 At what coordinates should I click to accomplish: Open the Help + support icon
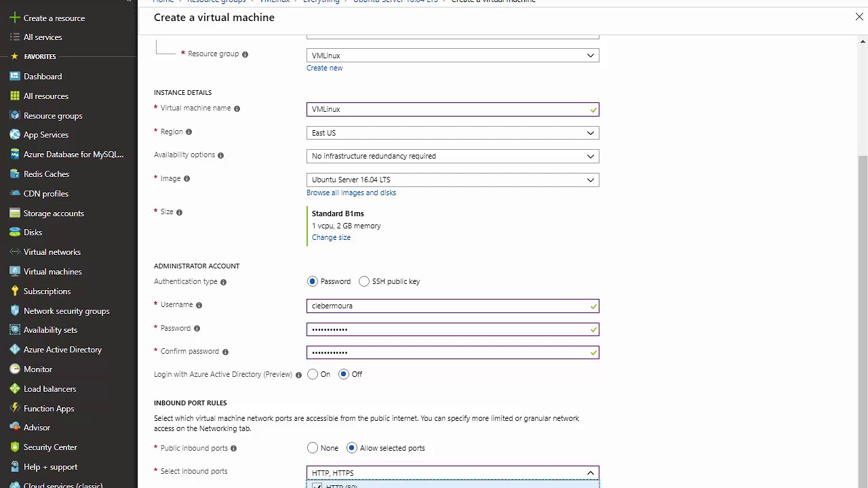[x=15, y=467]
